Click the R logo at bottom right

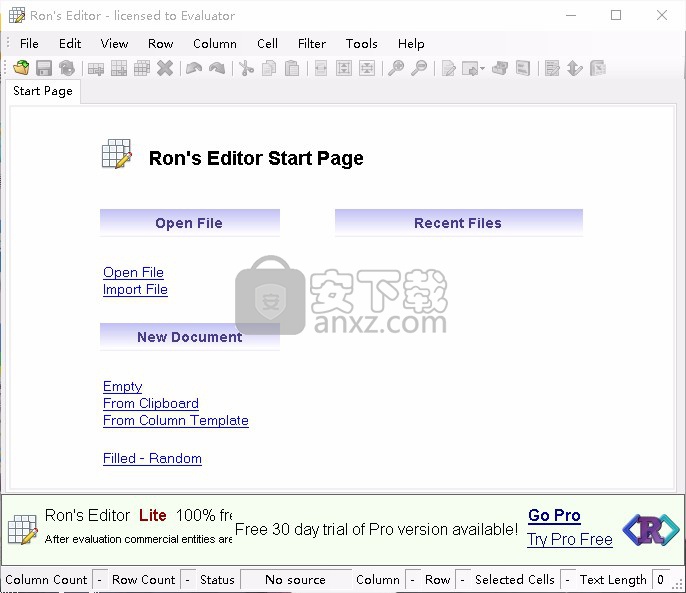651,530
